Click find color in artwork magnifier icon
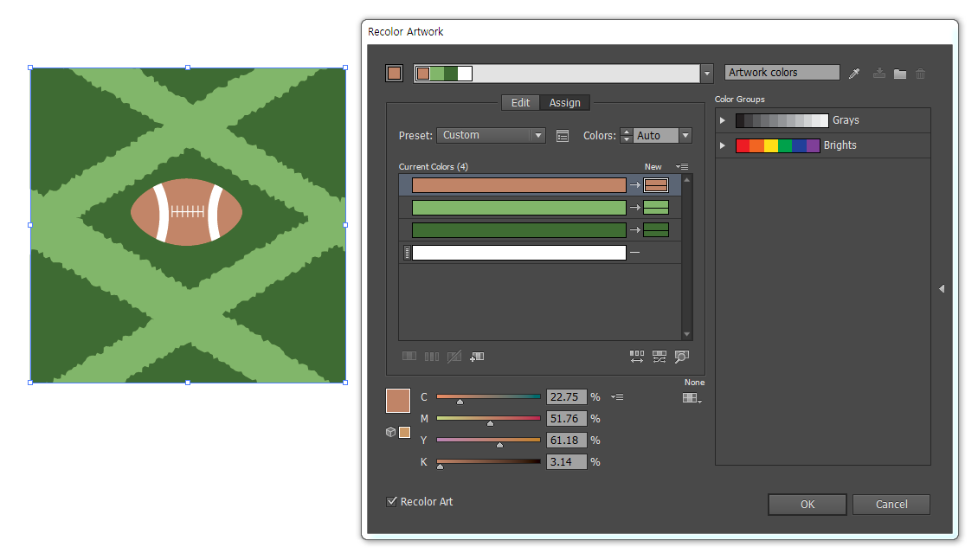The height and width of the screenshot is (560, 978). 682,356
